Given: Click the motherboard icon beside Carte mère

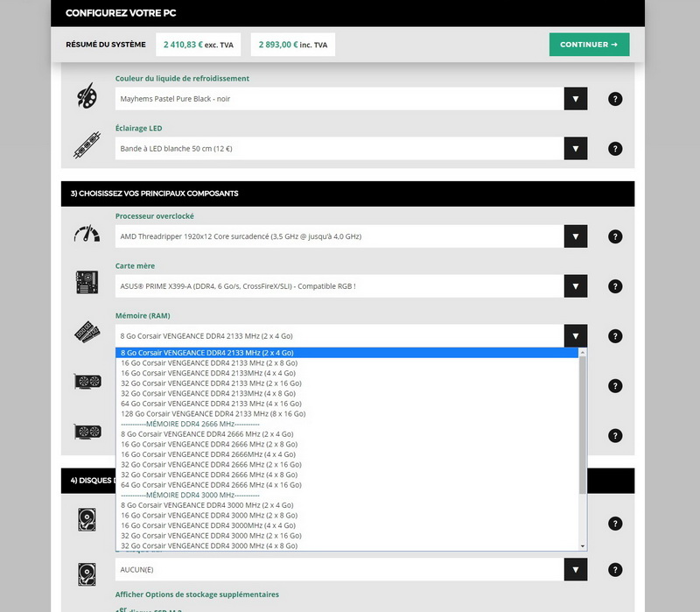Looking at the screenshot, I should [x=87, y=282].
